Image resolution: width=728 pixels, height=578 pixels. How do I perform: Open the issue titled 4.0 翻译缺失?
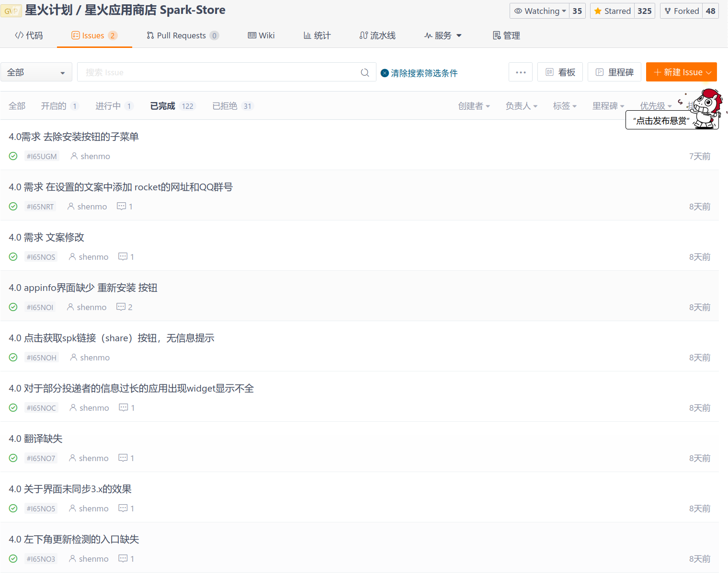[35, 439]
